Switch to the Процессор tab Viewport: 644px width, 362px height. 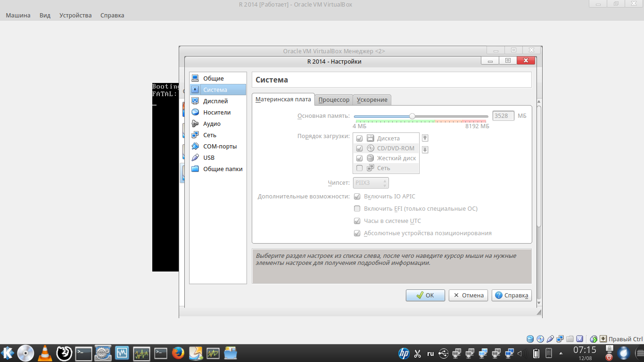tap(334, 100)
